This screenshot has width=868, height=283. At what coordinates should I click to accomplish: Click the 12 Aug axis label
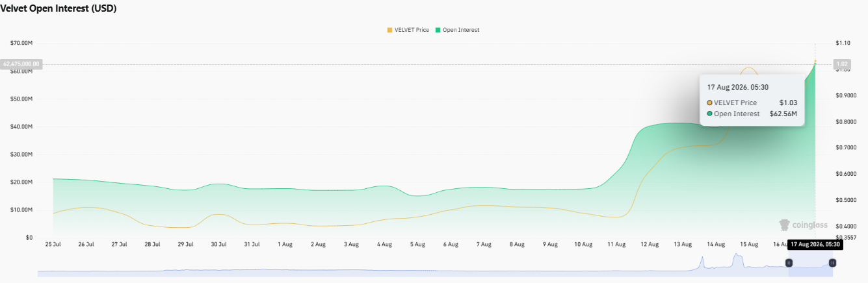coord(650,245)
